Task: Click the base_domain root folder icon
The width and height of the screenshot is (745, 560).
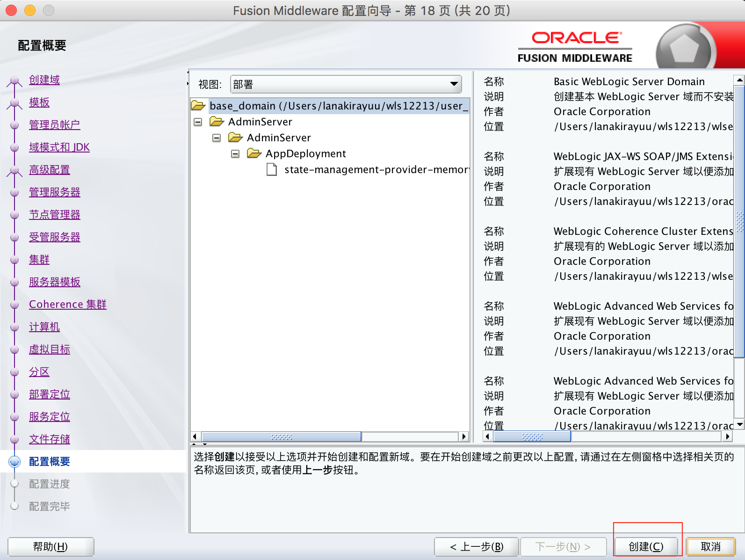Action: [198, 106]
